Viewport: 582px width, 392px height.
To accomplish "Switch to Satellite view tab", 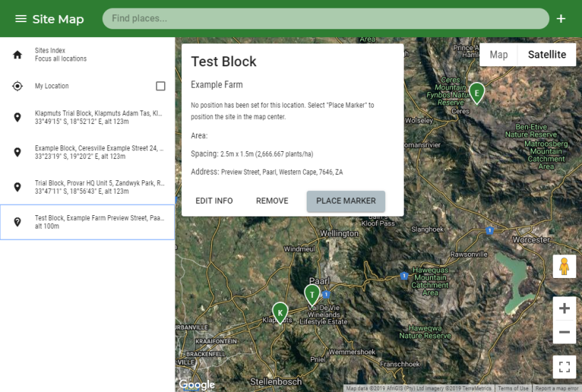I will [x=547, y=54].
